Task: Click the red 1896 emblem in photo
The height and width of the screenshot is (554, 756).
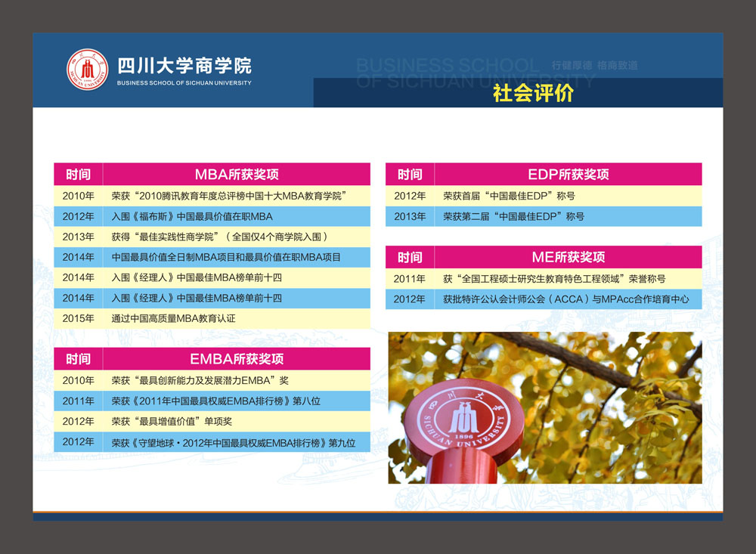Action: coord(464,419)
